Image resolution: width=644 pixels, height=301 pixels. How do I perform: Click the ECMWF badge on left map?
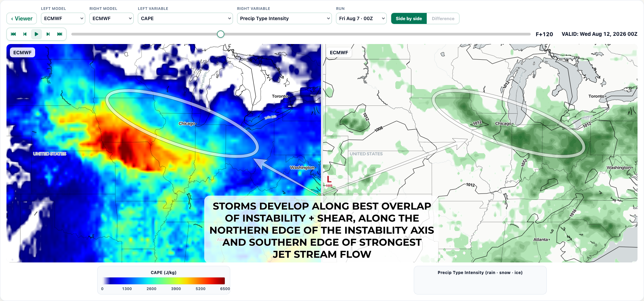(23, 53)
